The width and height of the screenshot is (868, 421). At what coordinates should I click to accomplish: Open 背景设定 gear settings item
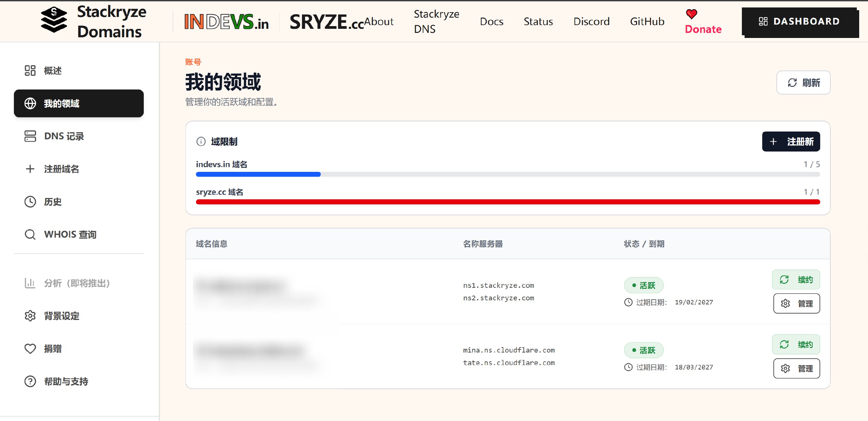pos(61,316)
